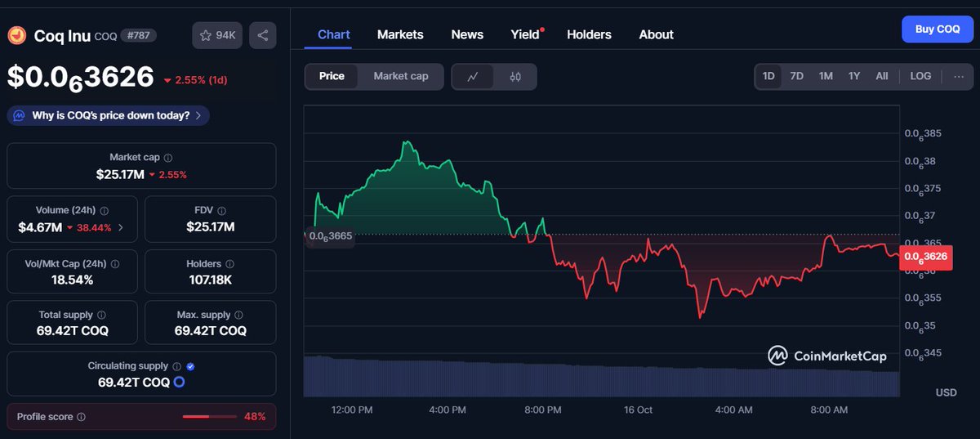
Task: Click the 38.44% volume change text
Action: (89, 227)
